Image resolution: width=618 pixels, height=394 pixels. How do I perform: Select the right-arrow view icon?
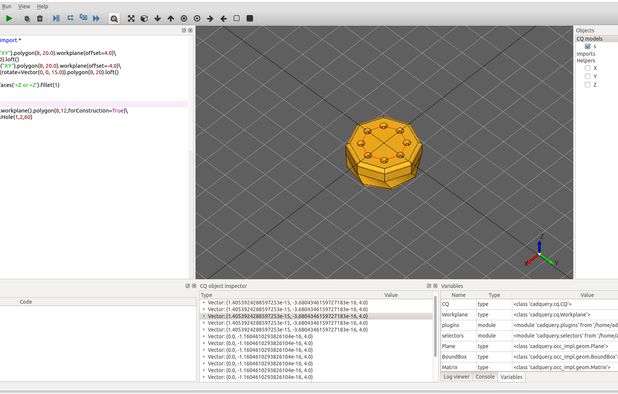point(210,19)
